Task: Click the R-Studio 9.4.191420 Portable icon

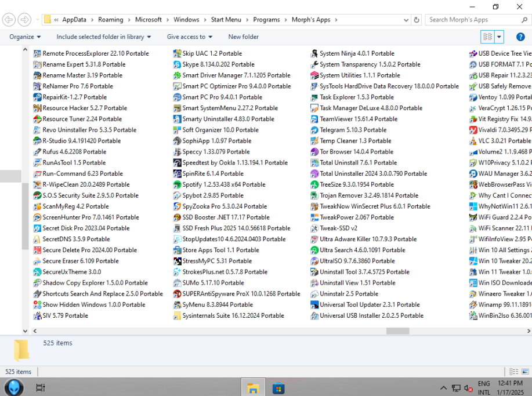Action: click(37, 141)
